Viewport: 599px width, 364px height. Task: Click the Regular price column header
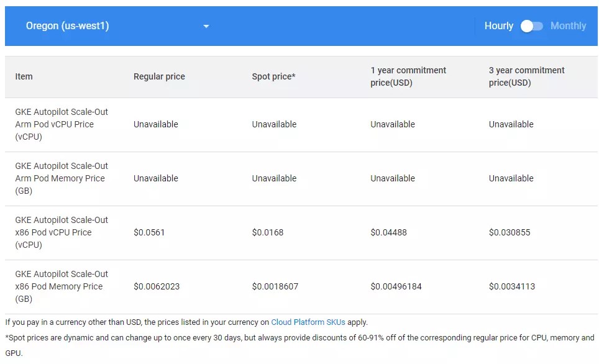tap(159, 76)
